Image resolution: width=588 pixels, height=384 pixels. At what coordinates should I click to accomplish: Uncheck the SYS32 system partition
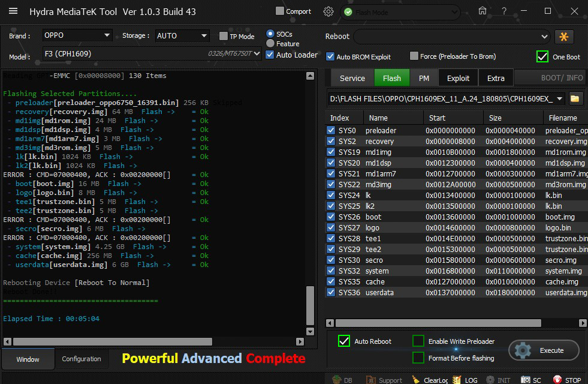click(x=331, y=271)
